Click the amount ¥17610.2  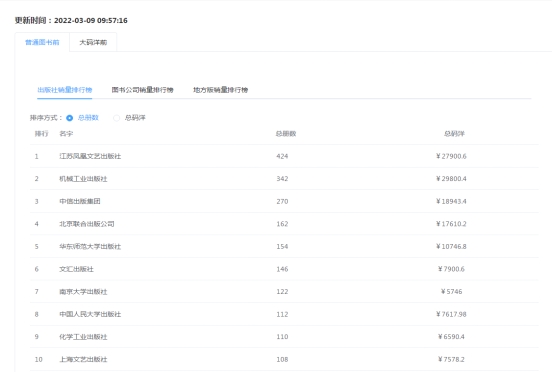451,224
